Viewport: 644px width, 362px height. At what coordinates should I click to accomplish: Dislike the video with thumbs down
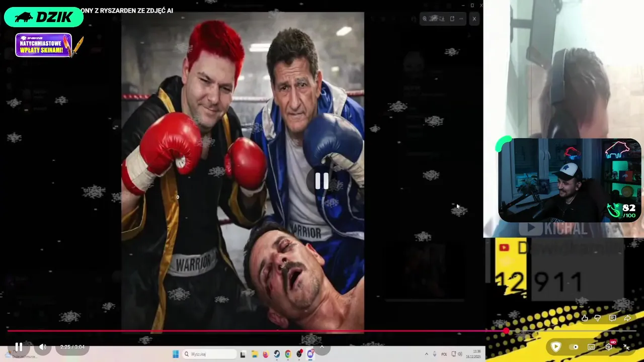coord(598,318)
